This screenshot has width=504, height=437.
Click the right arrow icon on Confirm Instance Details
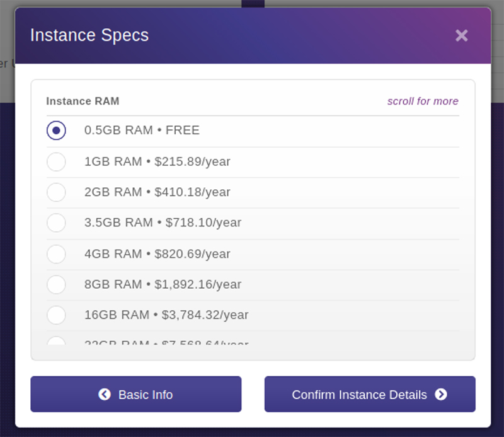point(441,395)
